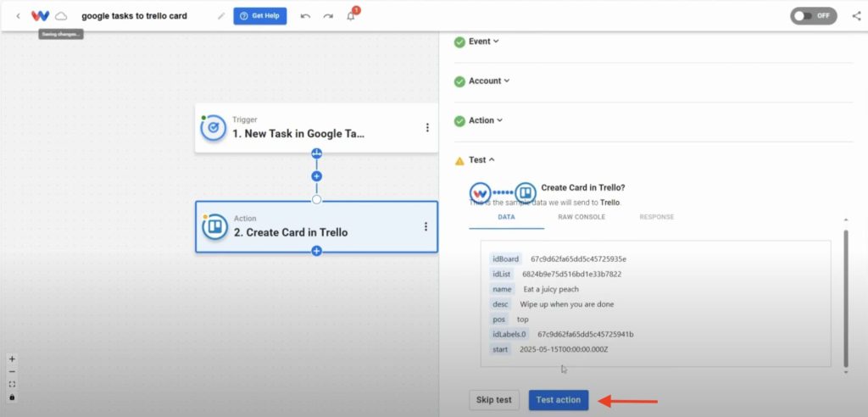This screenshot has width=868, height=417.
Task: Click the idLabels.0 field label
Action: [509, 335]
